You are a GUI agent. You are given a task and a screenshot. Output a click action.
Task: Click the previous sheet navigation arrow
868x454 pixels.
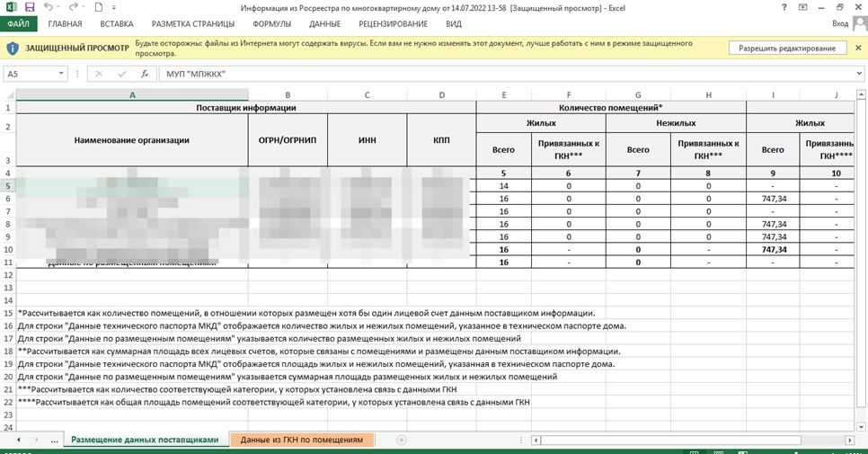point(18,440)
